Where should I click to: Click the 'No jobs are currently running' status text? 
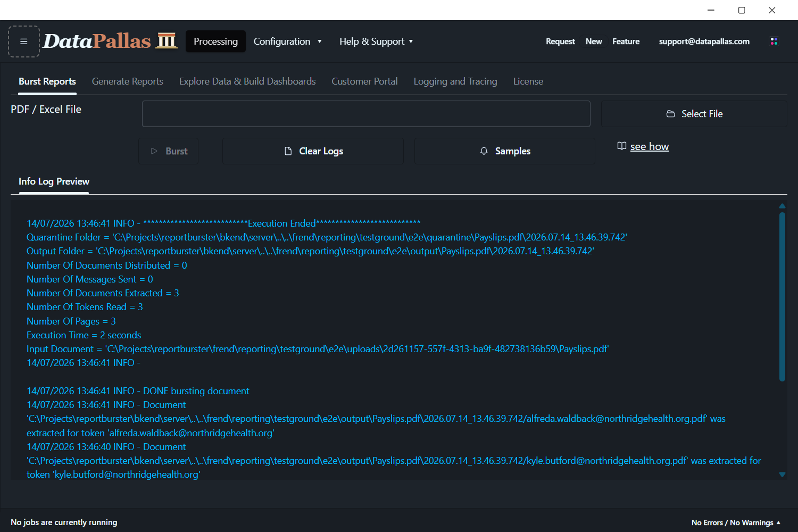pyautogui.click(x=64, y=522)
